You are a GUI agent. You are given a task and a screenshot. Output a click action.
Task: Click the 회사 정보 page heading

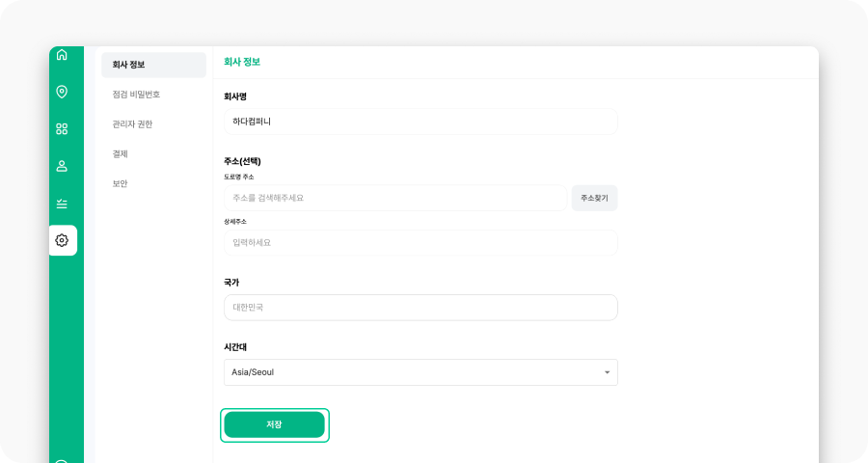click(242, 62)
